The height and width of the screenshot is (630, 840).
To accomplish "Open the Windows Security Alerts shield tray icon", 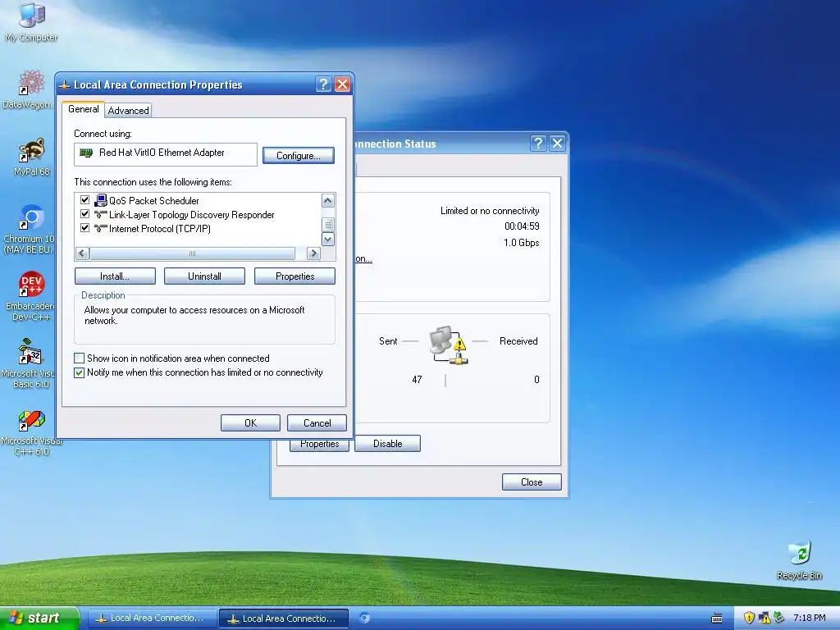I will point(749,618).
